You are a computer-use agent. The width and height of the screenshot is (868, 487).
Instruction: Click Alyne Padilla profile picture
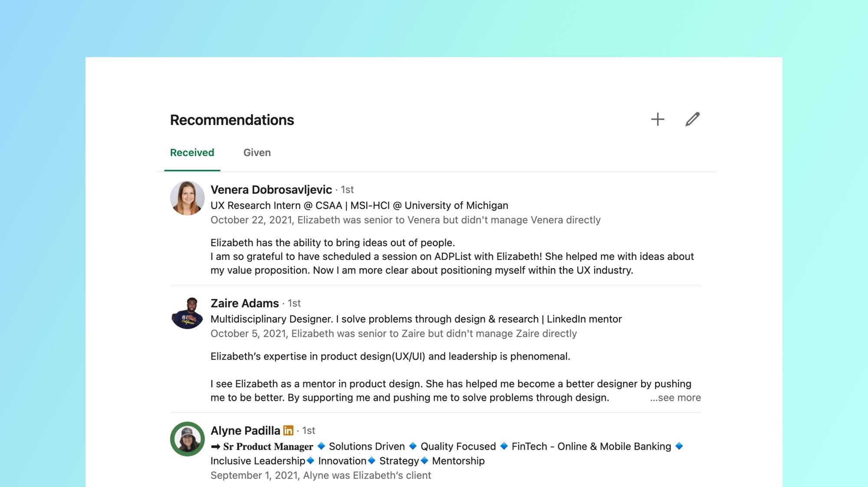pos(187,438)
